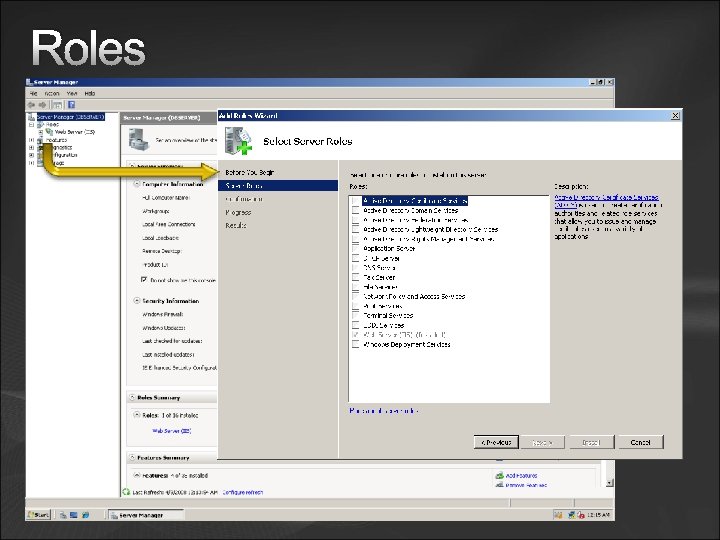This screenshot has height=540, width=720.
Task: Collapse the Roles tree node
Action: [31, 124]
